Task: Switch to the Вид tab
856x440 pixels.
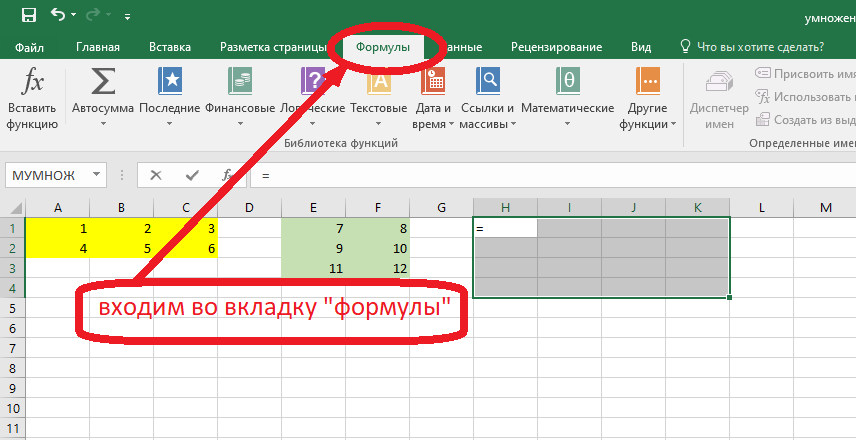Action: 641,47
